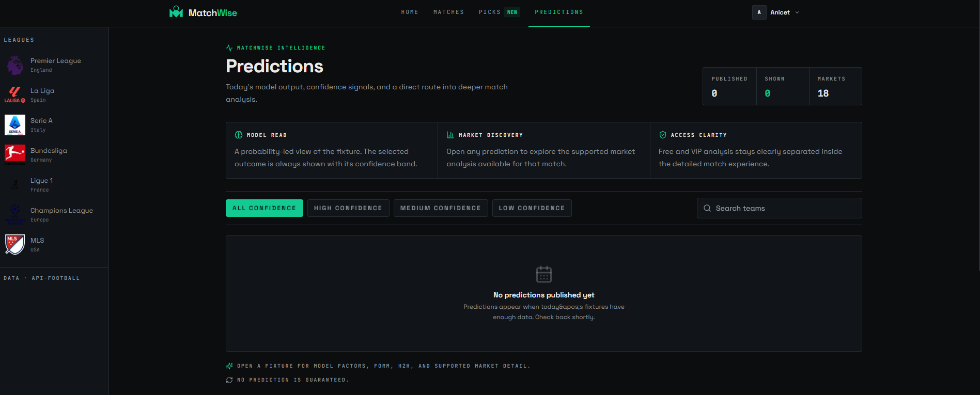The width and height of the screenshot is (980, 395).
Task: Select the Predictions nav tab
Action: [559, 12]
